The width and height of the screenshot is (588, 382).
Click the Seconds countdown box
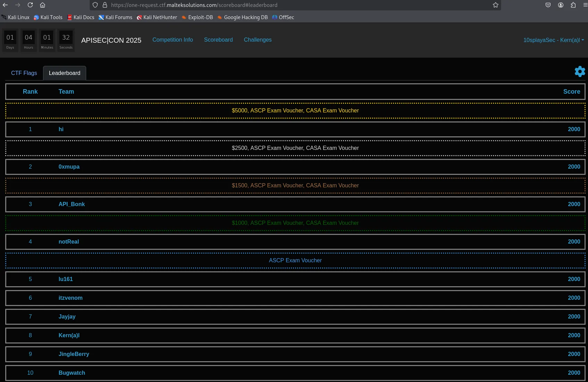[x=66, y=40]
